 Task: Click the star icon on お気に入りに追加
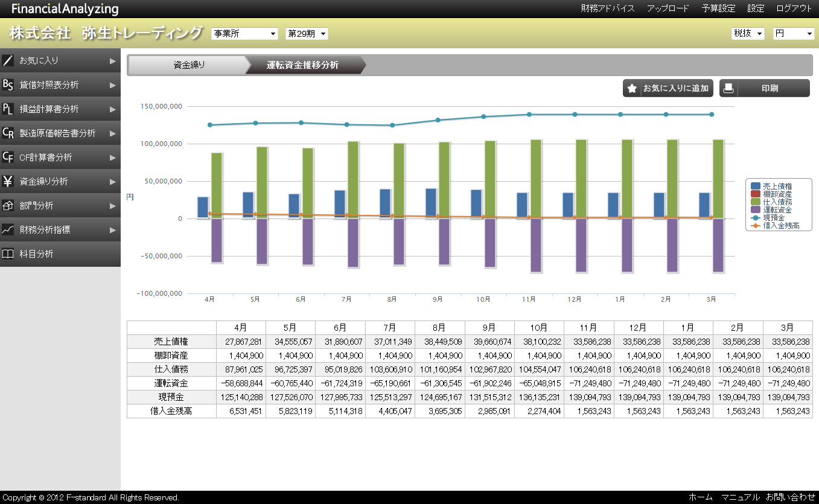click(x=632, y=88)
